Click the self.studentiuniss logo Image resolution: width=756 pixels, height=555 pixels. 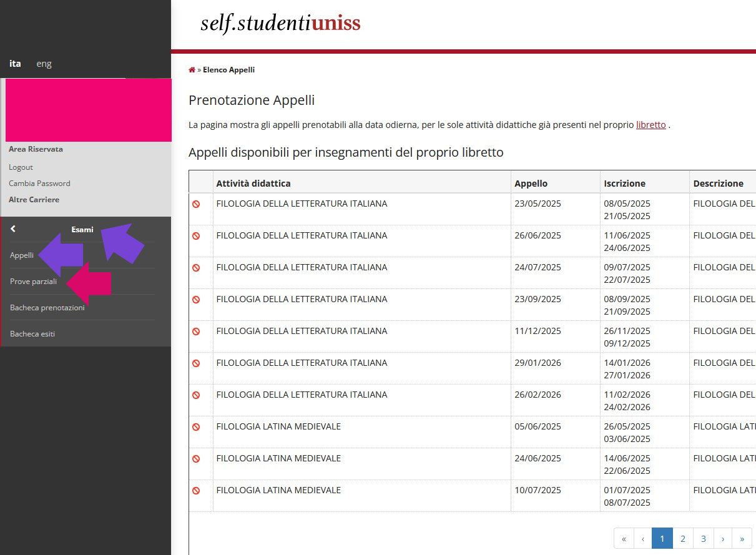[x=280, y=24]
